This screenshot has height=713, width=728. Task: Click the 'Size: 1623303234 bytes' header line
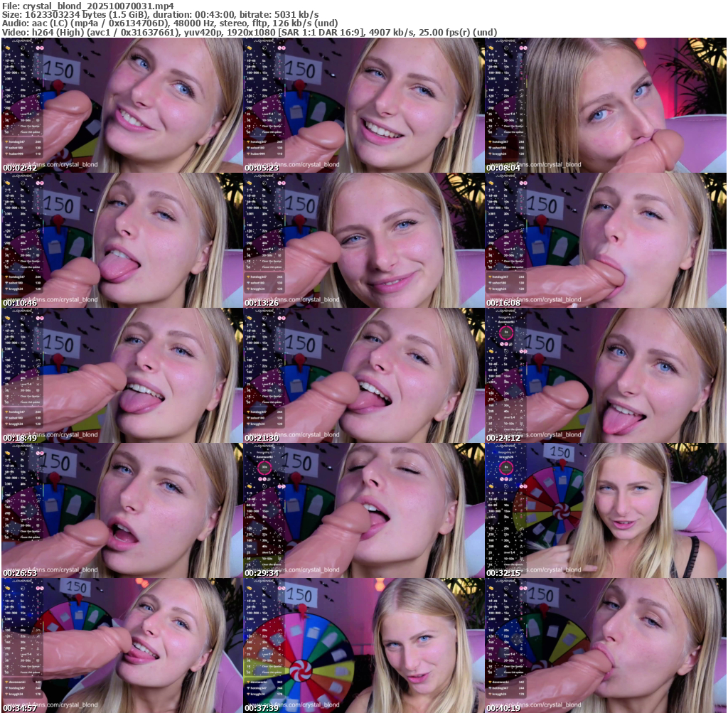[x=160, y=15]
